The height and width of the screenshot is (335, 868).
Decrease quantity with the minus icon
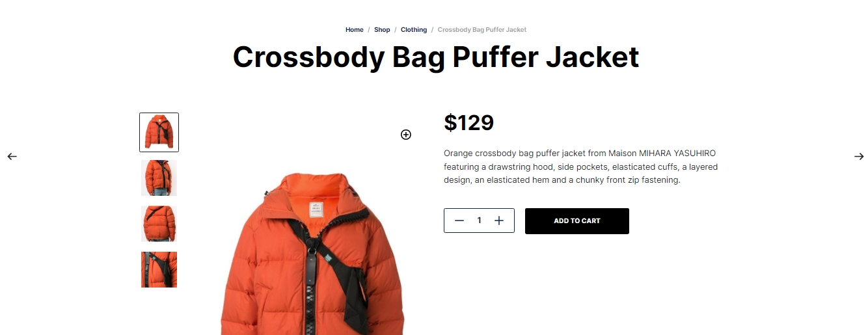pos(459,221)
